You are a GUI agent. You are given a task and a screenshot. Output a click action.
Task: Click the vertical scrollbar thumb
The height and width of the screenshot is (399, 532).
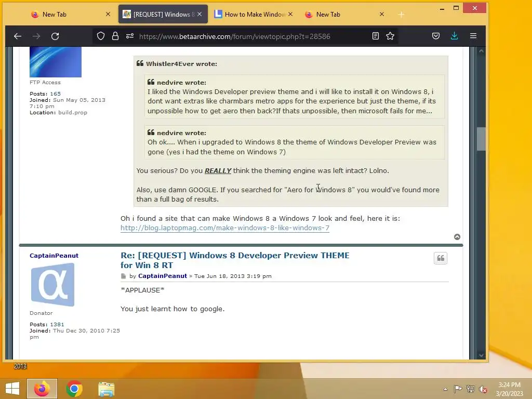(481, 139)
